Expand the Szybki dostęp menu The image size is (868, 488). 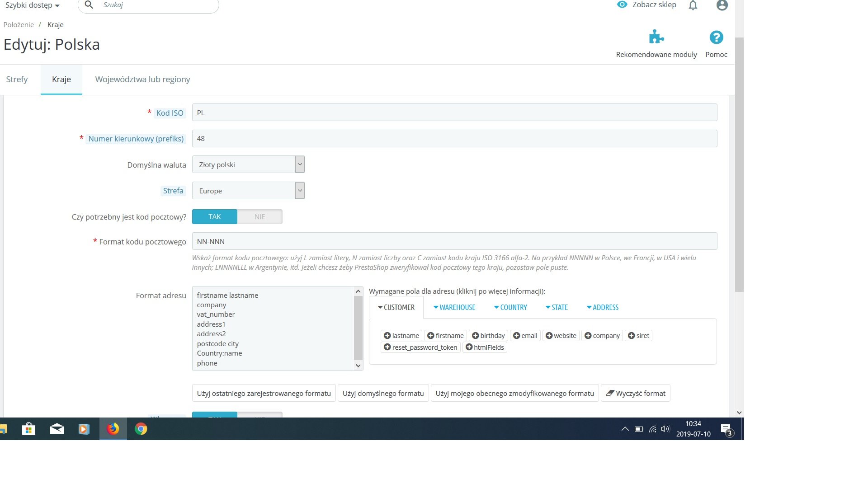(x=32, y=5)
